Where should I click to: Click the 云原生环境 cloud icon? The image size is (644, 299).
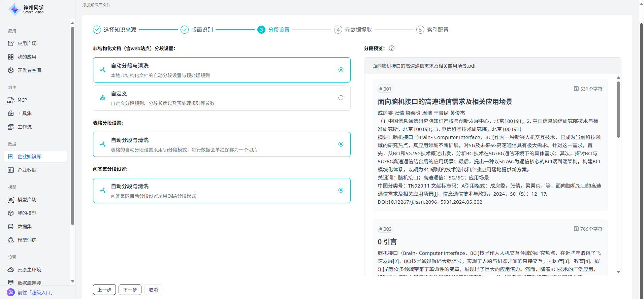click(11, 270)
